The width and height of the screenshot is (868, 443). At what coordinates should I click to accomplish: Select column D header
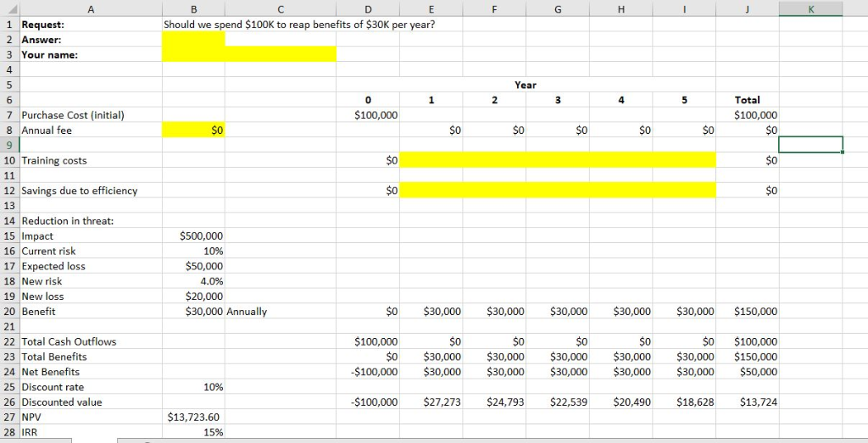368,8
